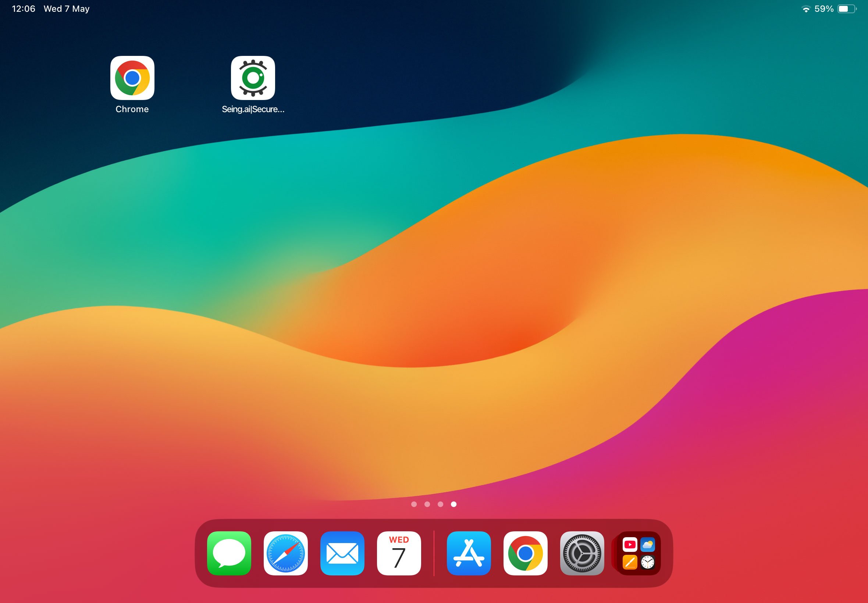The width and height of the screenshot is (868, 603).
Task: Open the Settings gear app
Action: [582, 553]
